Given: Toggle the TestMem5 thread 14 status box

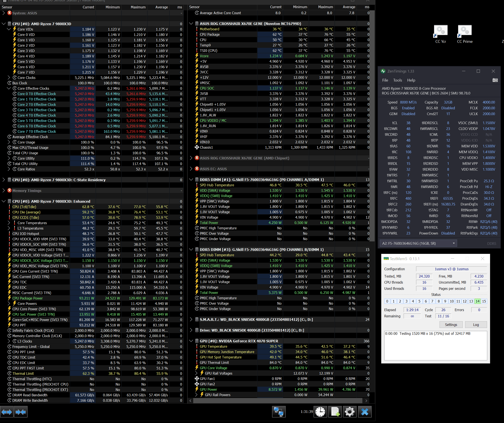Looking at the screenshot, I should pos(477,301).
